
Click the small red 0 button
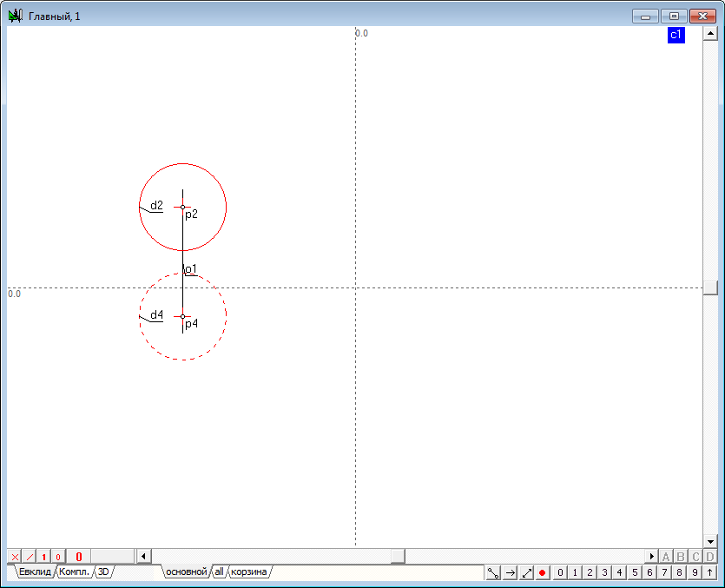pos(58,557)
